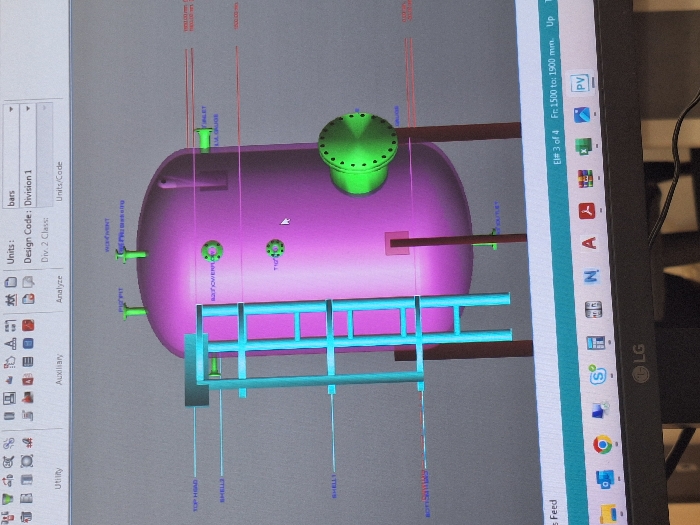Open the Calculator app in the taskbar
700x525 pixels.
[x=594, y=310]
